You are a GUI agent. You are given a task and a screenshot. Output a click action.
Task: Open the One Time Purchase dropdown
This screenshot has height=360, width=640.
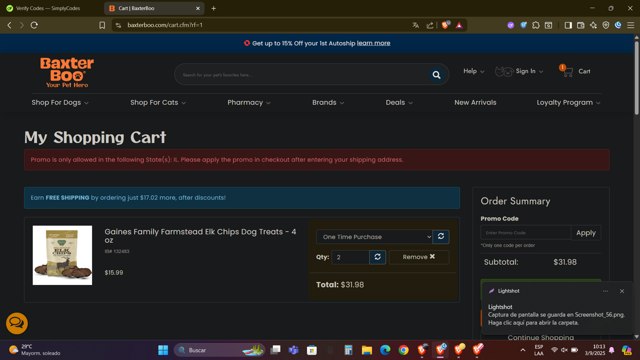(x=374, y=237)
